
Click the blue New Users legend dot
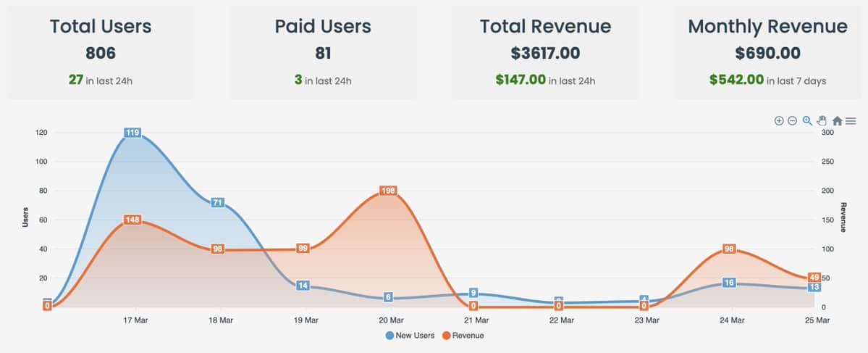(389, 336)
